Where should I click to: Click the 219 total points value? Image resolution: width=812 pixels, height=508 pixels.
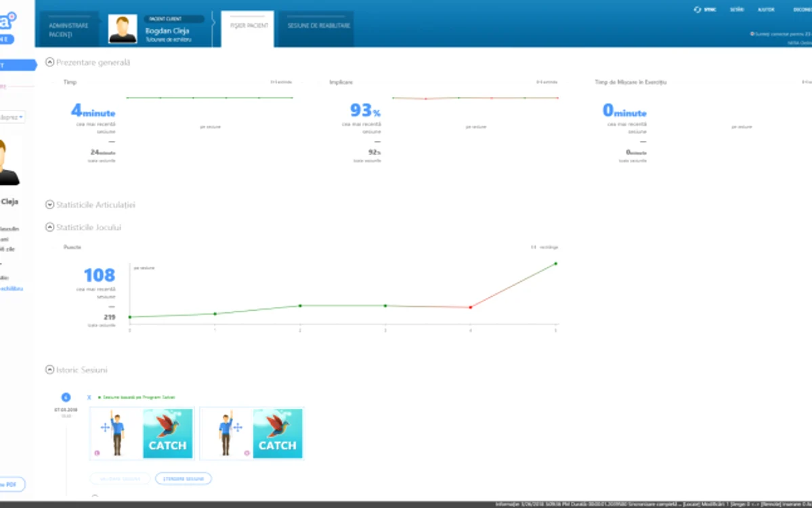[x=109, y=317]
